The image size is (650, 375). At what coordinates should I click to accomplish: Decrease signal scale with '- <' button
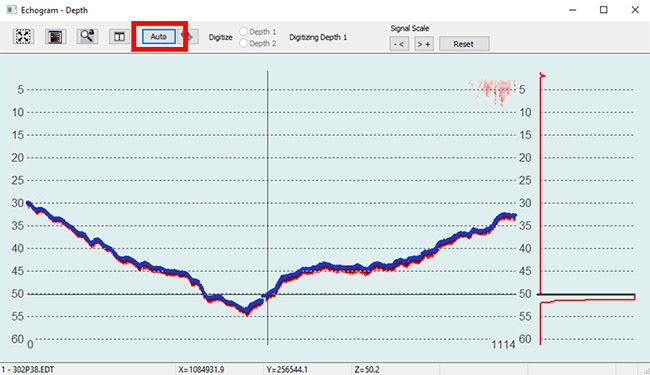[399, 44]
